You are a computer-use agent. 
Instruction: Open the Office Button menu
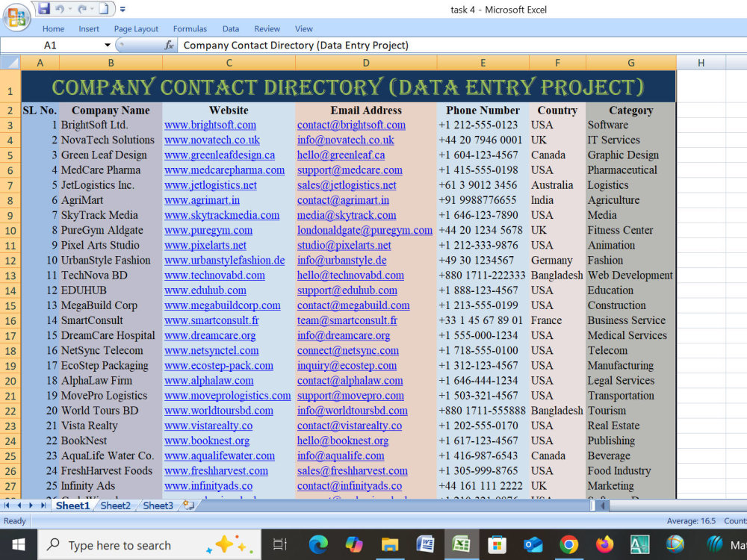(x=16, y=17)
